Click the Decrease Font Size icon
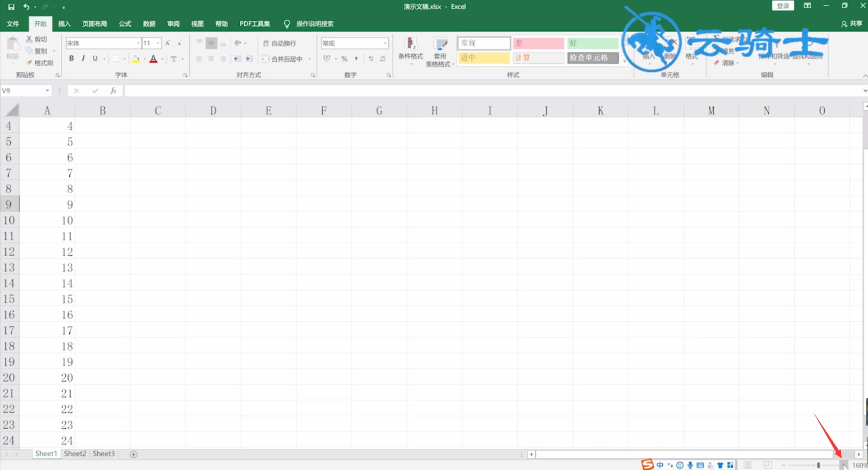This screenshot has height=470, width=868. [x=179, y=43]
